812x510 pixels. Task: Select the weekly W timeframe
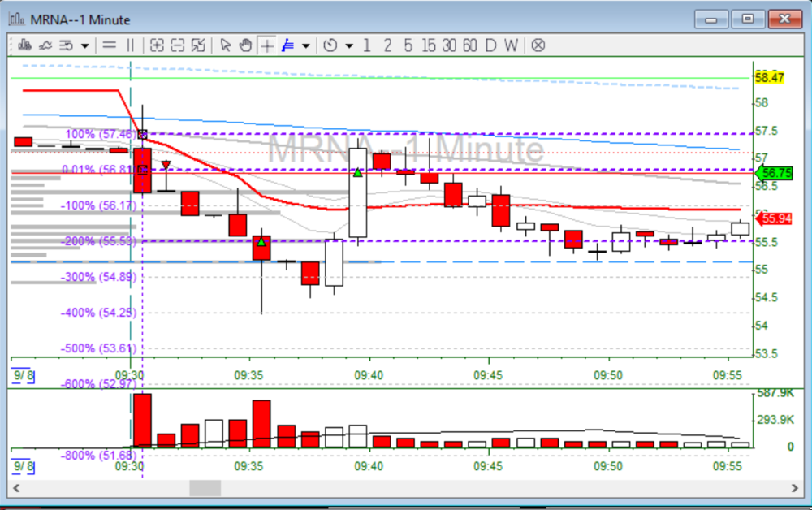510,45
